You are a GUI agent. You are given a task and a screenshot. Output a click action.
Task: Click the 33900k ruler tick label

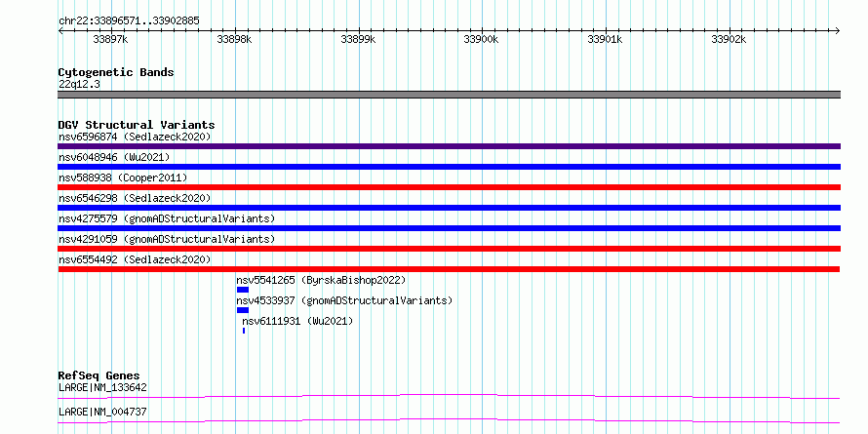click(482, 39)
